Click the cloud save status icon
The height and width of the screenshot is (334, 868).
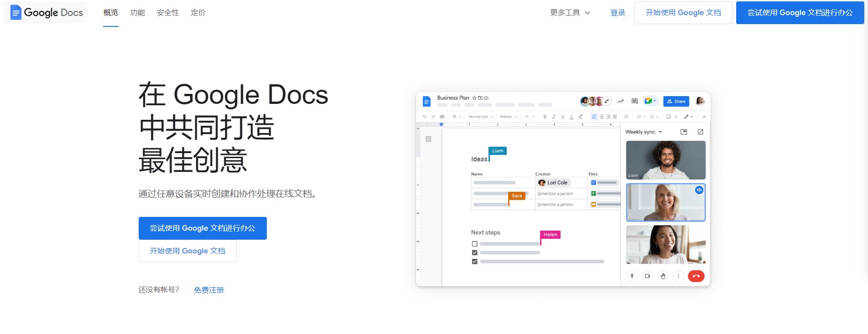point(486,98)
